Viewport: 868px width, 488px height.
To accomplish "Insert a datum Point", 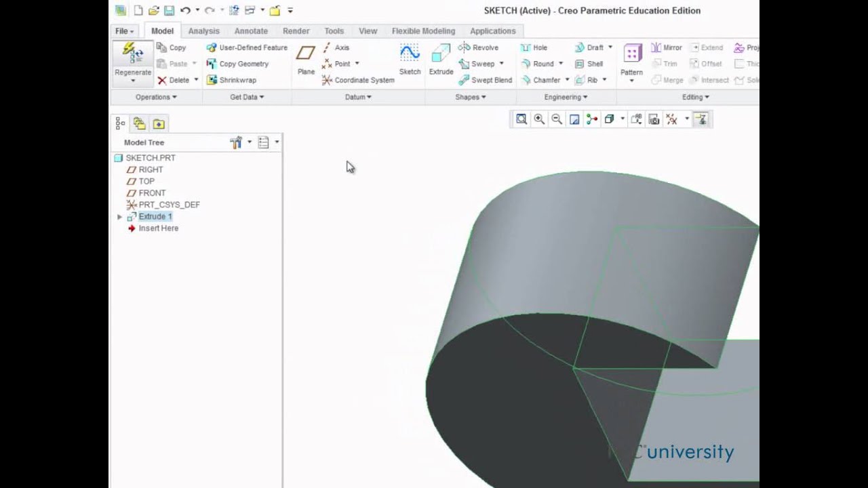I will (x=336, y=64).
